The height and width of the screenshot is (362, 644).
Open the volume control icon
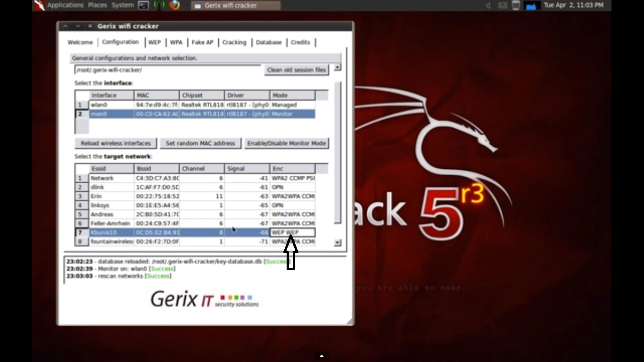point(488,5)
